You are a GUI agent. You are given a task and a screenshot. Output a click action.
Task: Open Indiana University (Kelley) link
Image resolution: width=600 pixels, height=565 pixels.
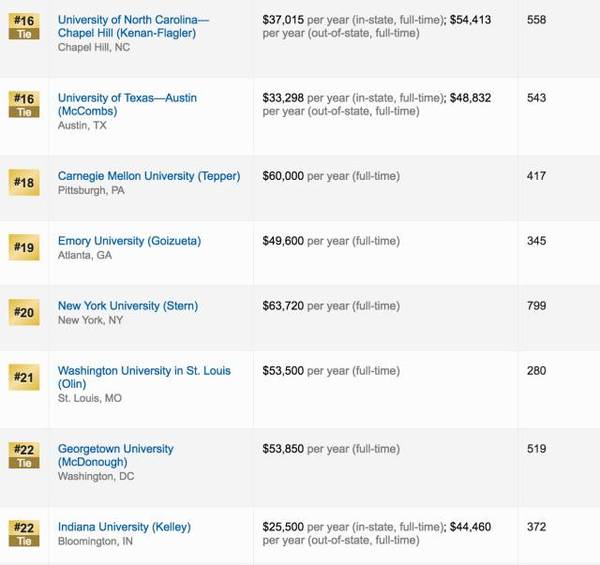124,527
